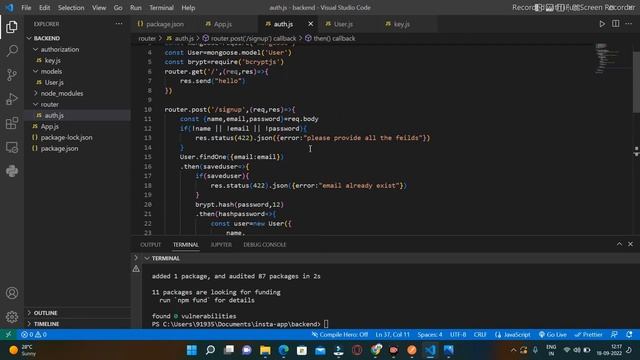Click the editor minimap

pyautogui.click(x=608, y=59)
